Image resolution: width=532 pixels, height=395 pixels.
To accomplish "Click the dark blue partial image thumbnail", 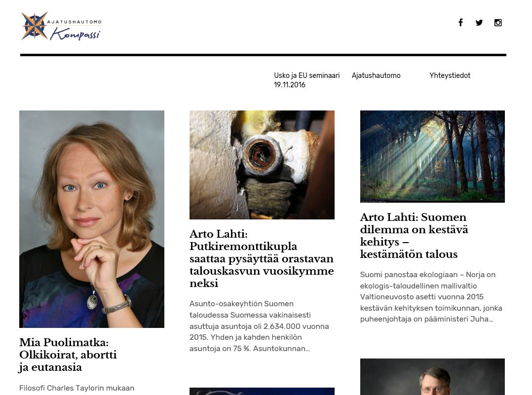I will coord(262,391).
